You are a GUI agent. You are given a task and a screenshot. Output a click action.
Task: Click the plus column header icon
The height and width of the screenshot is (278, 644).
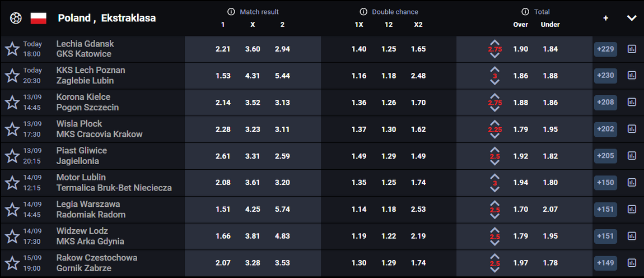click(605, 18)
